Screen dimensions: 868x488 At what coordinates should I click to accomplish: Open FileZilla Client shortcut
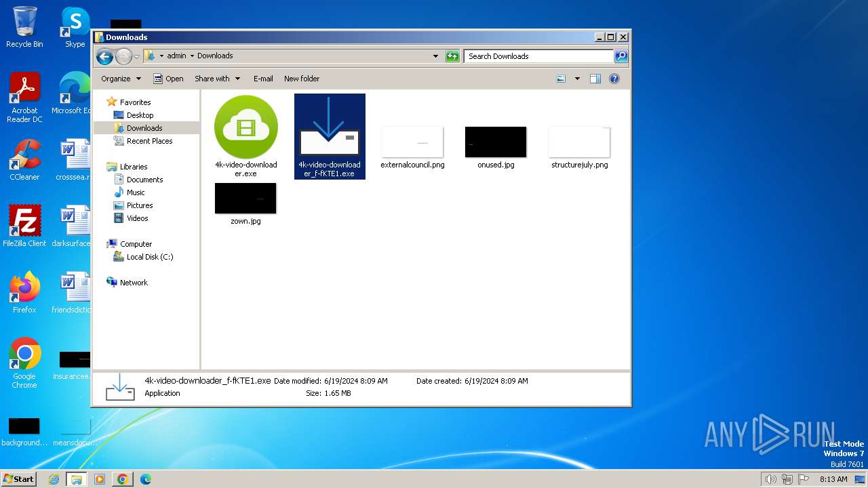pos(24,226)
